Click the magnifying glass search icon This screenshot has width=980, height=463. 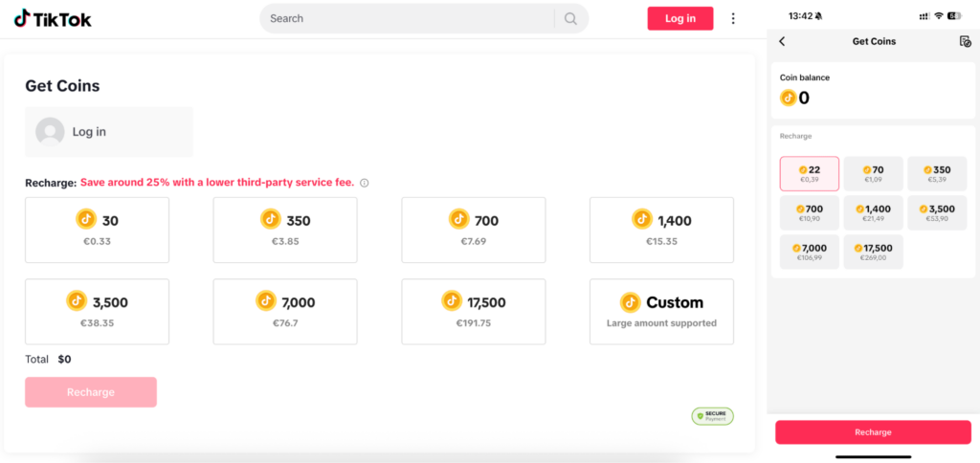tap(570, 19)
